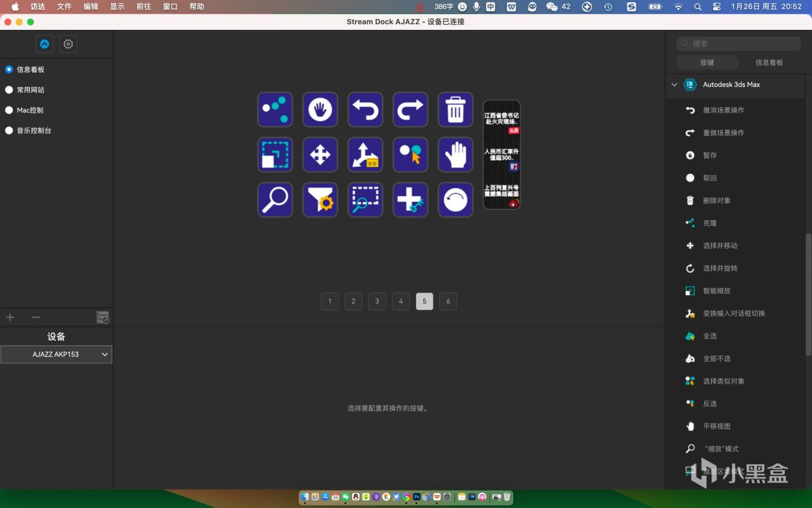Open the Apple menu

point(15,6)
